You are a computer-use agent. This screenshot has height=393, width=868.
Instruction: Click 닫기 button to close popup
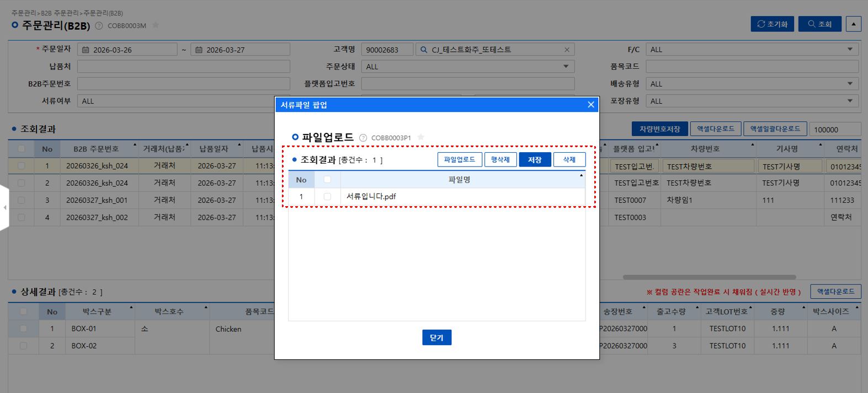click(436, 337)
